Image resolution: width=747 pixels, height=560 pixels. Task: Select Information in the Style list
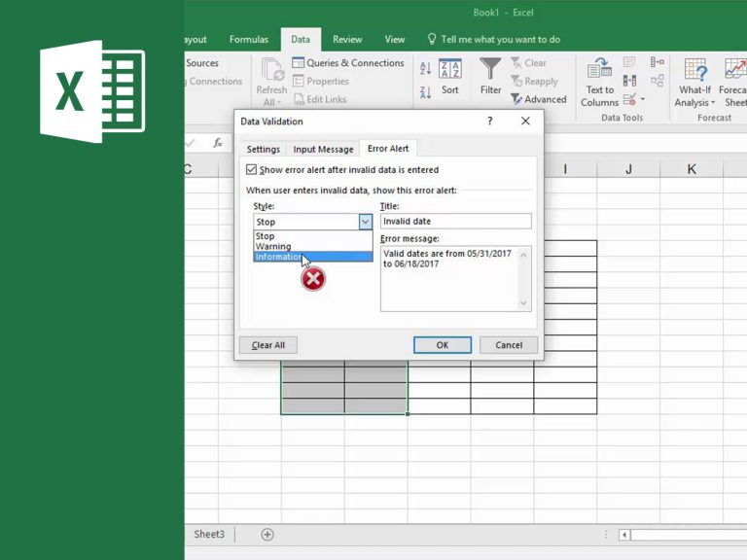pyautogui.click(x=279, y=258)
